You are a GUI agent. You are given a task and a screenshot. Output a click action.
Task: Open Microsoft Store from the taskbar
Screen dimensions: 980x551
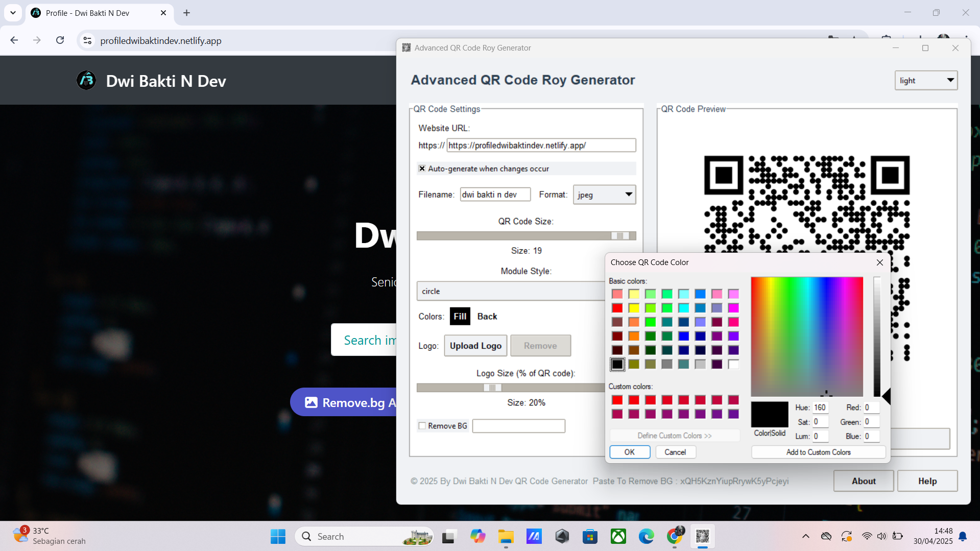tap(590, 536)
